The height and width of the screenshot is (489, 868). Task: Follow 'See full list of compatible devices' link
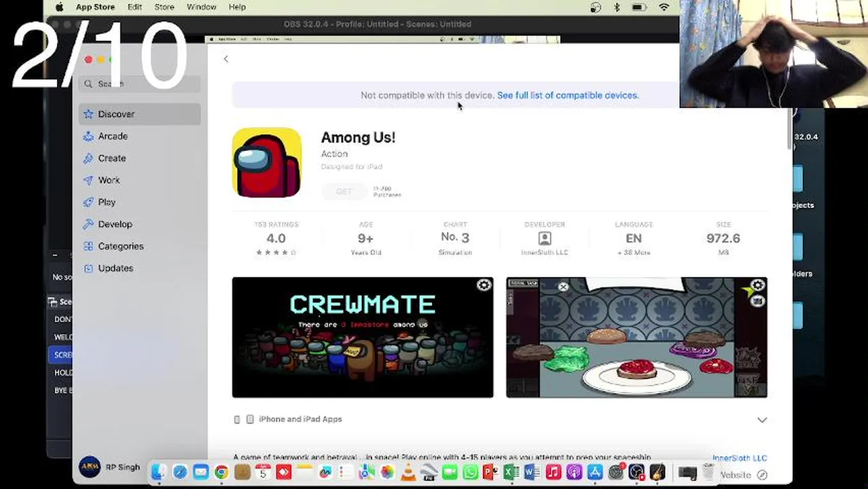(568, 95)
